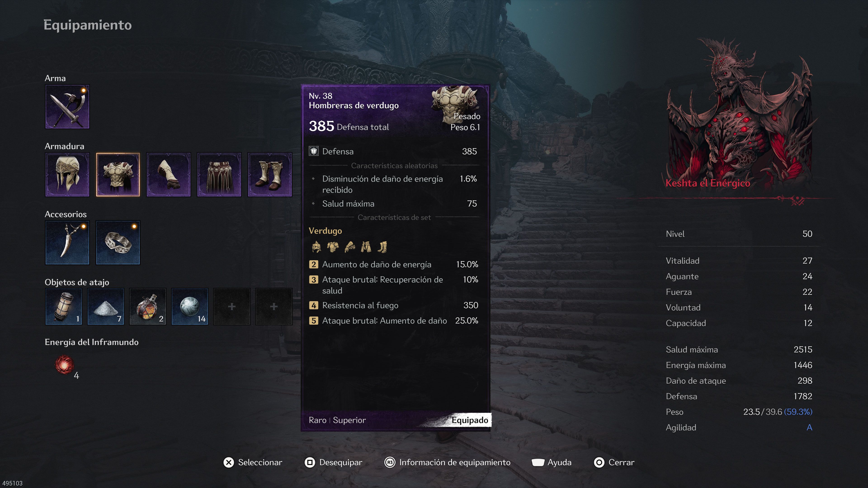The width and height of the screenshot is (868, 488).
Task: Select the boots armor slot
Action: 270,174
